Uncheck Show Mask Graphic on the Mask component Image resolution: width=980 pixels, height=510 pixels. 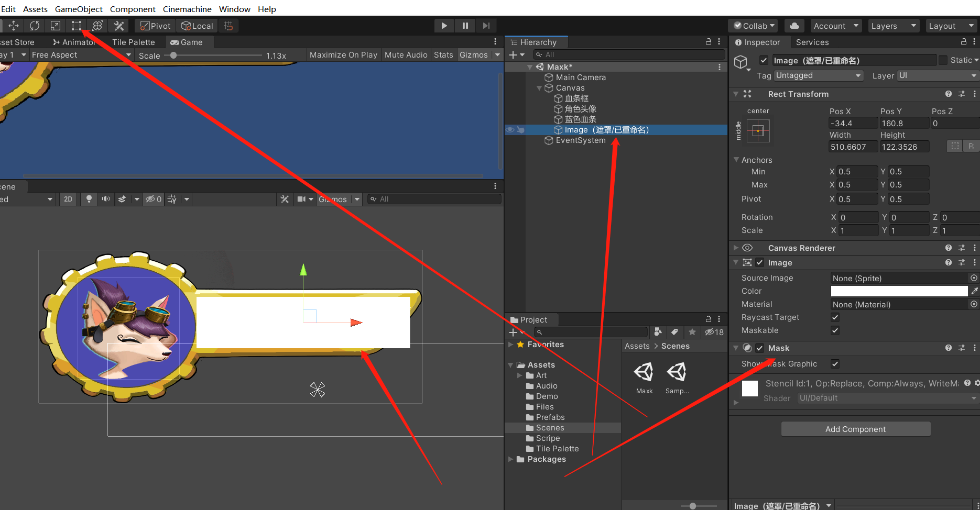pyautogui.click(x=835, y=363)
